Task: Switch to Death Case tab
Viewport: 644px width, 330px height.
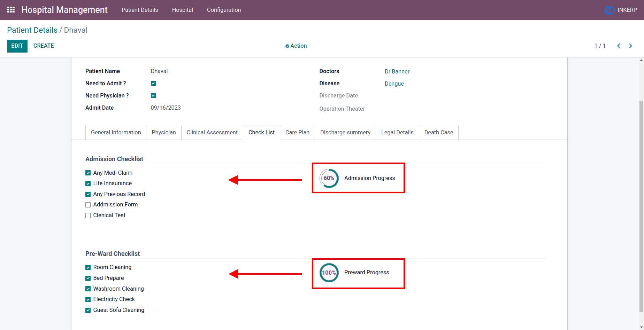Action: coord(439,133)
